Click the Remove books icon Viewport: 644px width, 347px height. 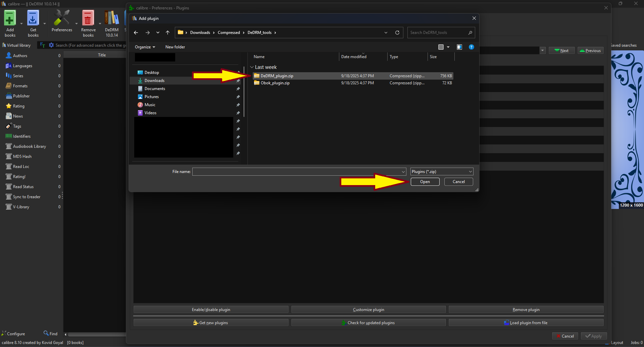88,23
